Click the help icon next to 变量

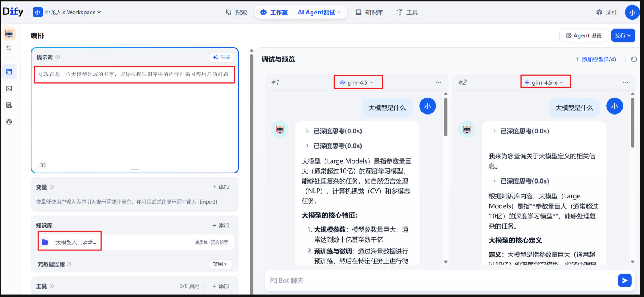click(52, 187)
